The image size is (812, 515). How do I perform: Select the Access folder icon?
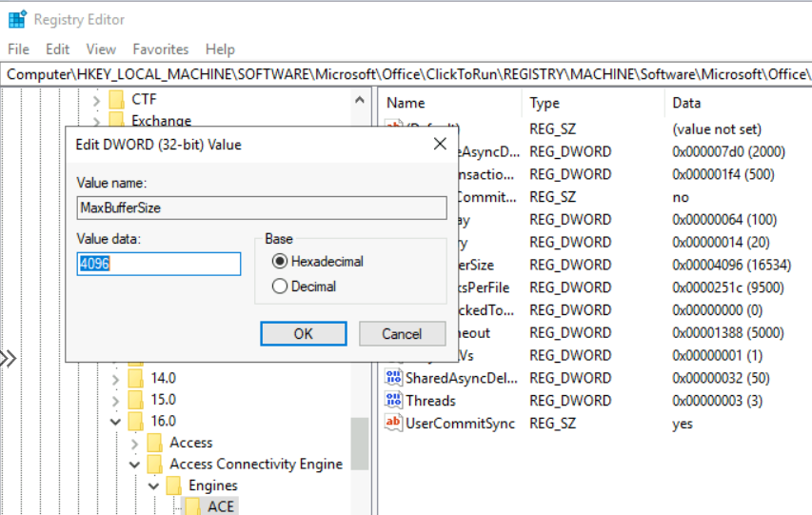pos(155,443)
